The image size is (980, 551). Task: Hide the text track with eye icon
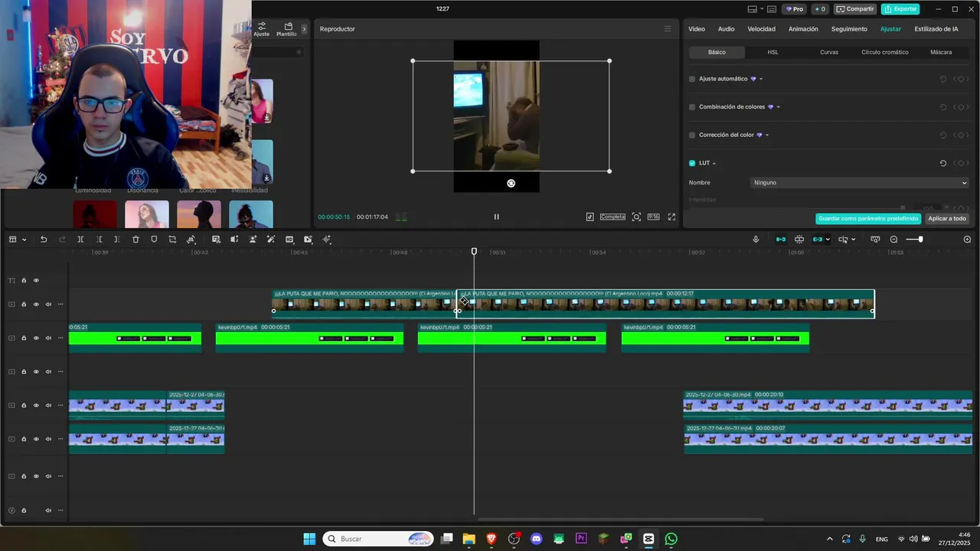[36, 280]
